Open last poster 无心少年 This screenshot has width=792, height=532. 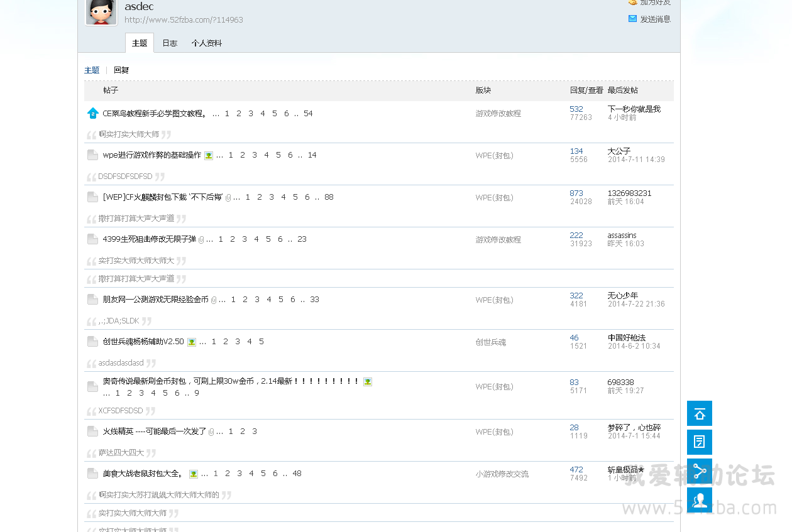(623, 296)
